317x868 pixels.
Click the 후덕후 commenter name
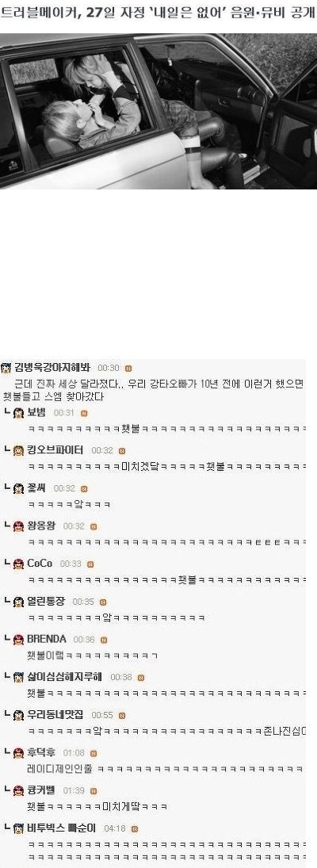[x=41, y=752]
